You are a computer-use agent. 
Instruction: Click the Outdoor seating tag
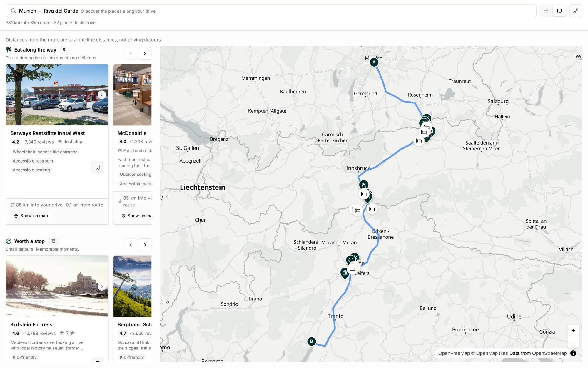(135, 175)
